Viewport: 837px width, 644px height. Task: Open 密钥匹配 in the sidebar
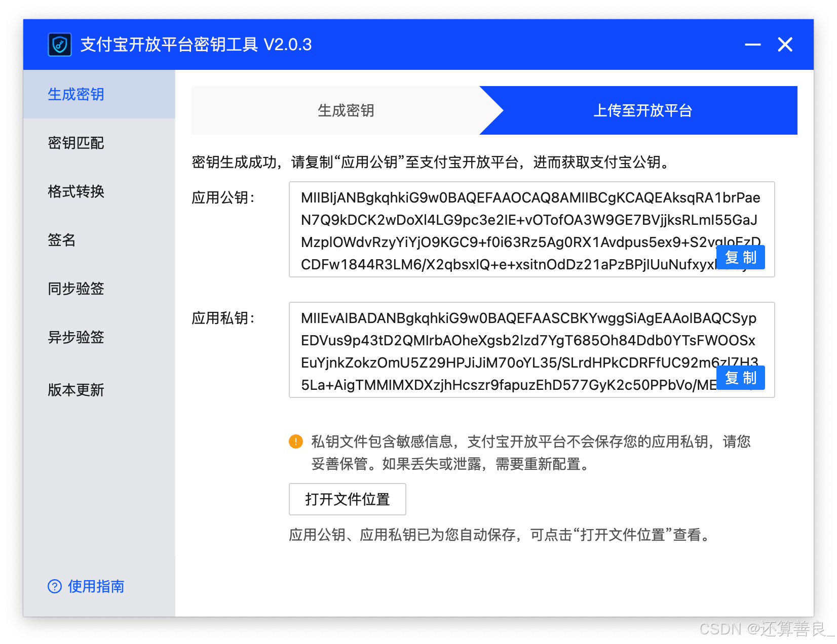click(99, 143)
